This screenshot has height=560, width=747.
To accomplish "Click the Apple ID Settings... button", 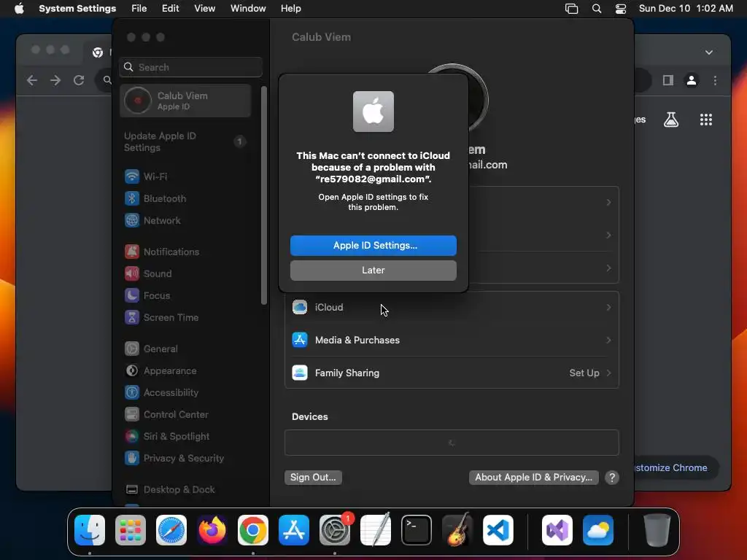I will click(x=373, y=245).
